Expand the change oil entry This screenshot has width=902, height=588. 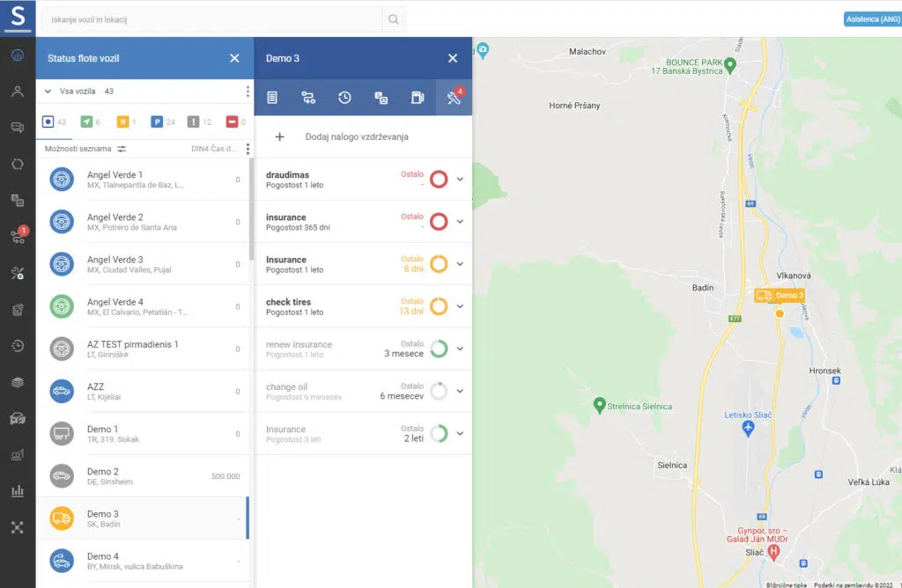point(460,391)
